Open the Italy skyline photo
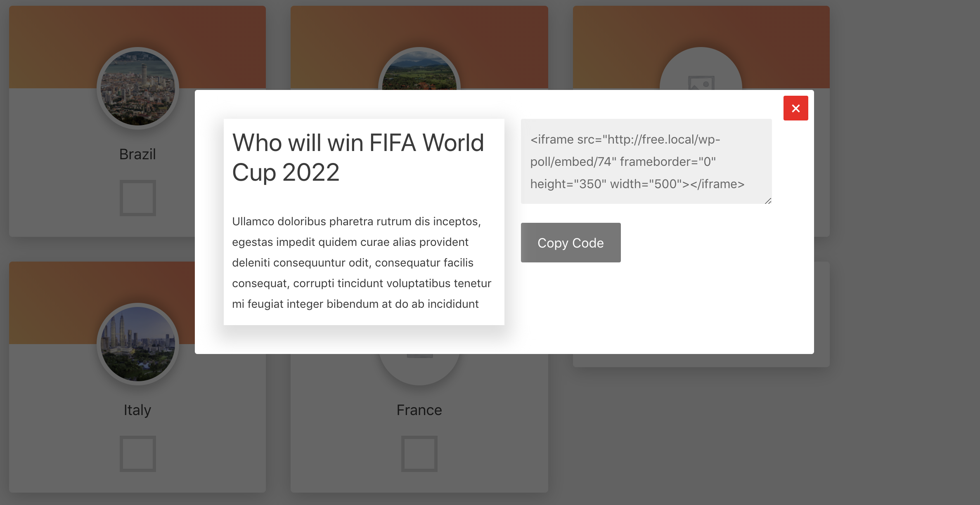This screenshot has height=505, width=980. pos(137,344)
